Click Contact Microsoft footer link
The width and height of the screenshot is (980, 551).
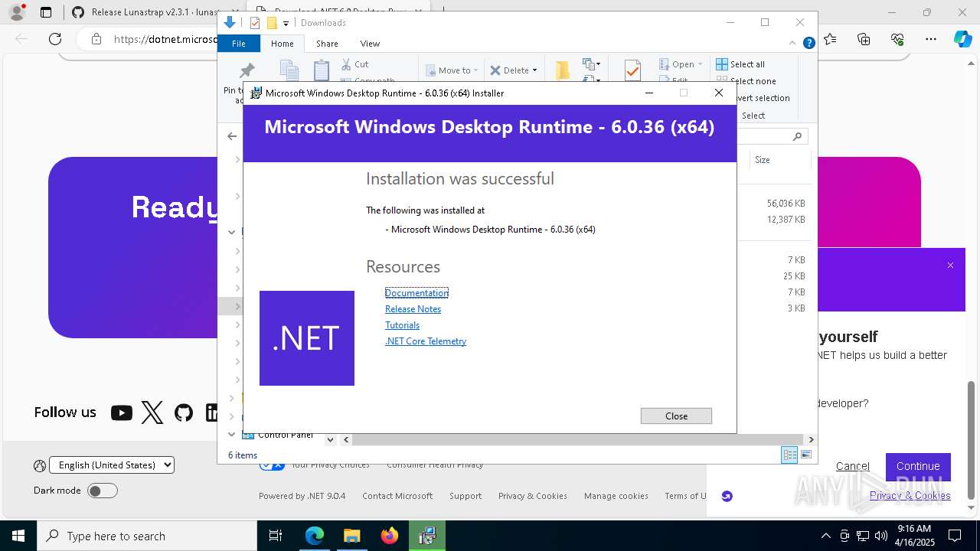[397, 496]
